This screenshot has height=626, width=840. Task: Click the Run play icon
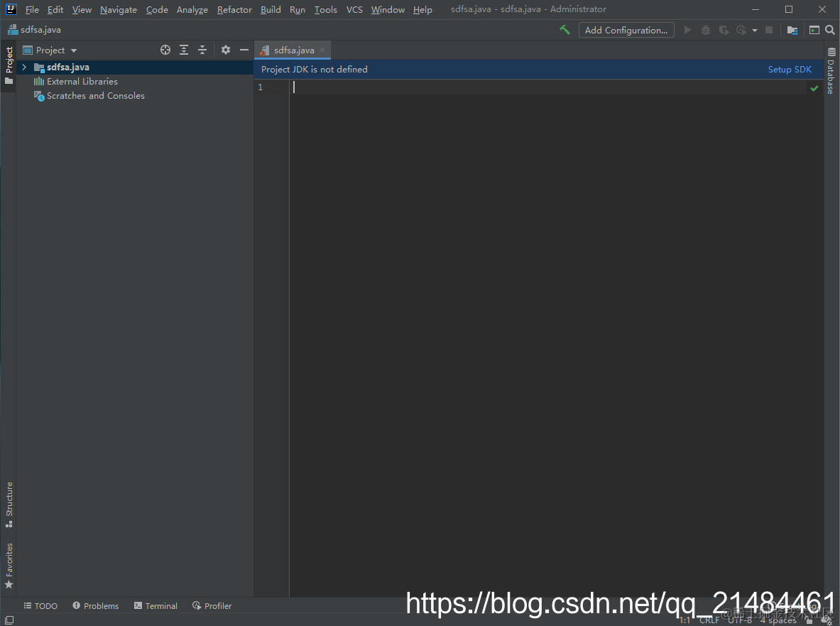687,30
